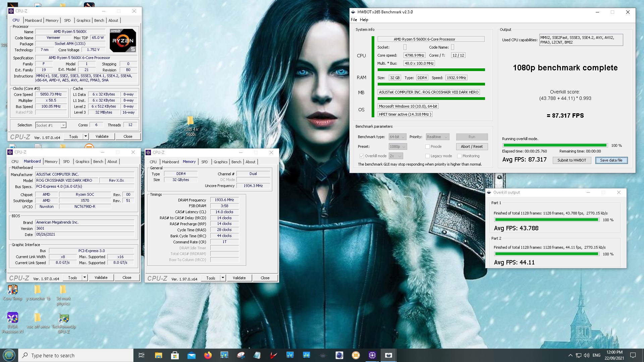644x362 pixels.
Task: Open the Priority Realtime dropdown
Action: click(437, 137)
